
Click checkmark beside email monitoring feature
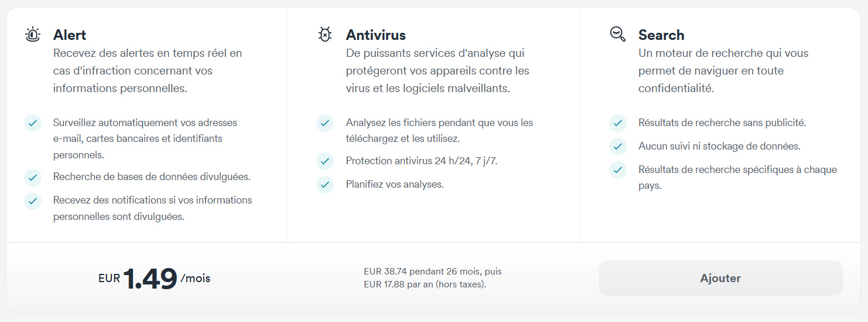coord(33,123)
